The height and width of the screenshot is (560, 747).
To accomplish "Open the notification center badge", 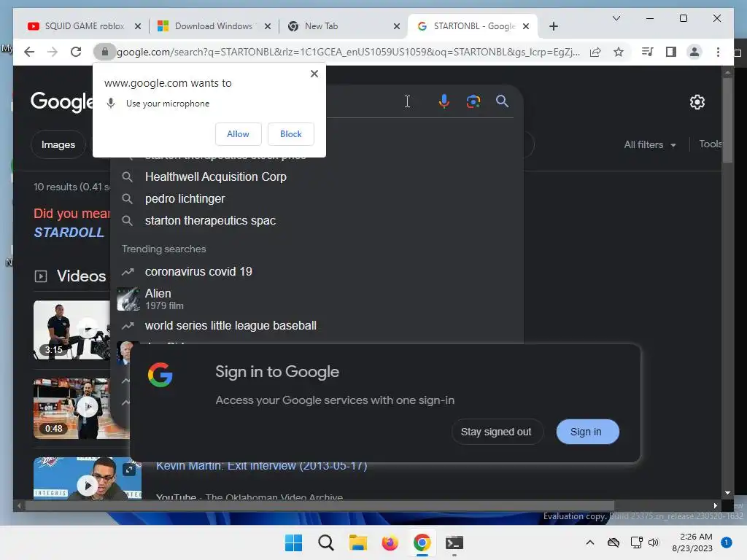I will point(726,542).
